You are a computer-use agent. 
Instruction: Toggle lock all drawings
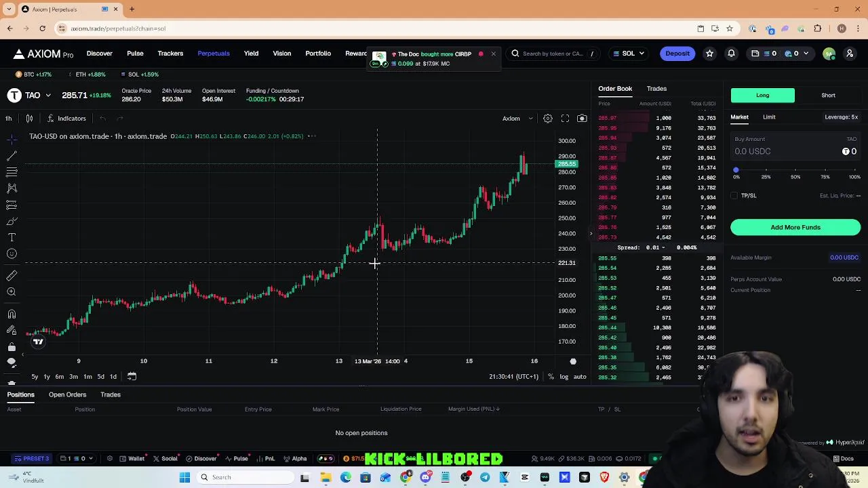point(12,346)
